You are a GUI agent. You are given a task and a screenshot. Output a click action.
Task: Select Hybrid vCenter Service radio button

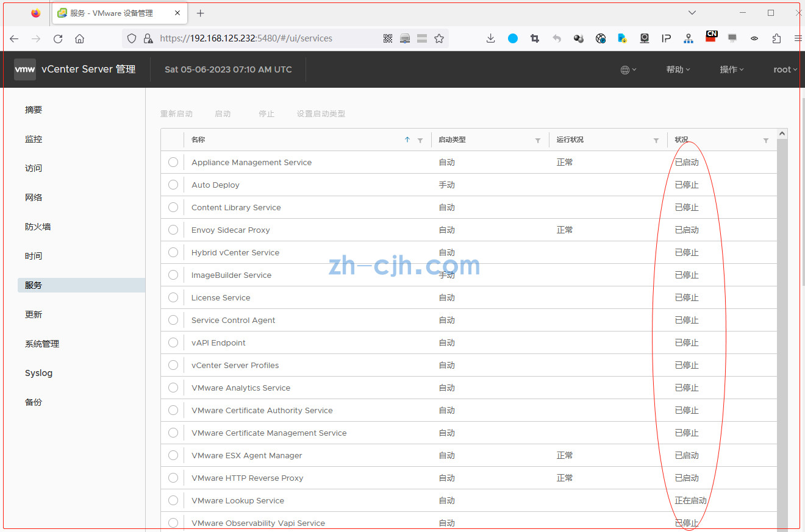point(173,252)
